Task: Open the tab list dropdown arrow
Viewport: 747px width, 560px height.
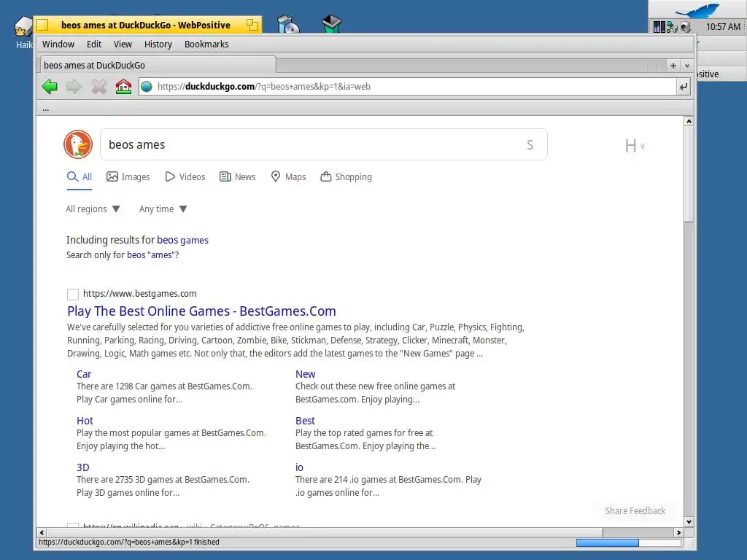Action: [x=687, y=66]
